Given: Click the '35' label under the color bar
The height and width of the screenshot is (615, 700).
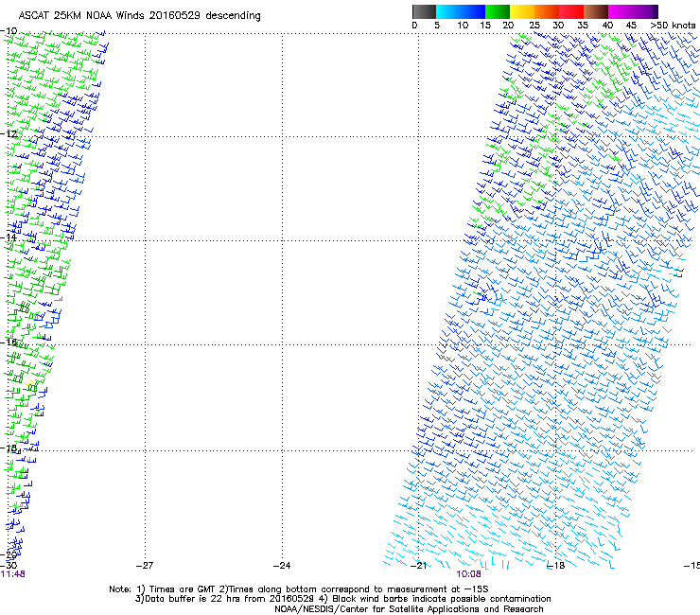Looking at the screenshot, I should tap(583, 25).
